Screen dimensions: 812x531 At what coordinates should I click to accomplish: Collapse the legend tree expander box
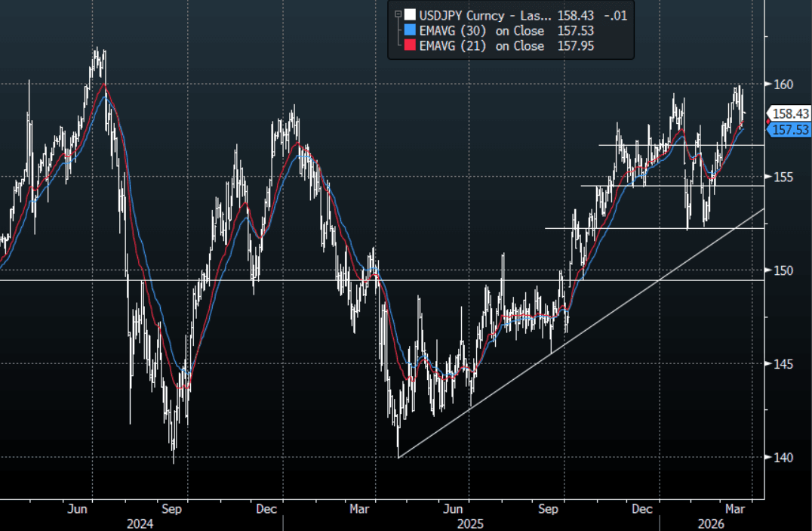[x=398, y=15]
